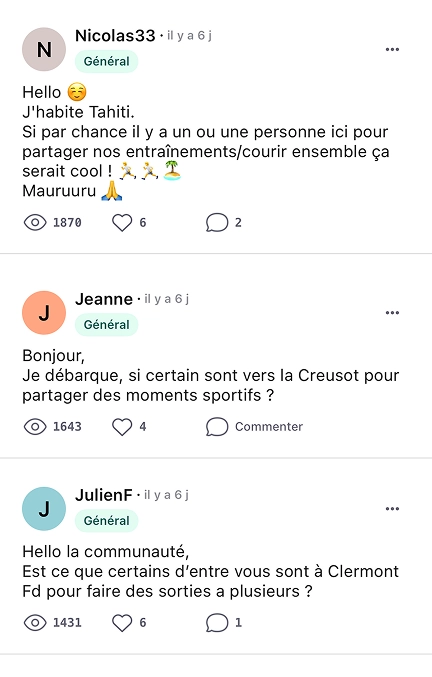Select the Général tag on Nicolas33's post
432x677 pixels.
[x=107, y=61]
